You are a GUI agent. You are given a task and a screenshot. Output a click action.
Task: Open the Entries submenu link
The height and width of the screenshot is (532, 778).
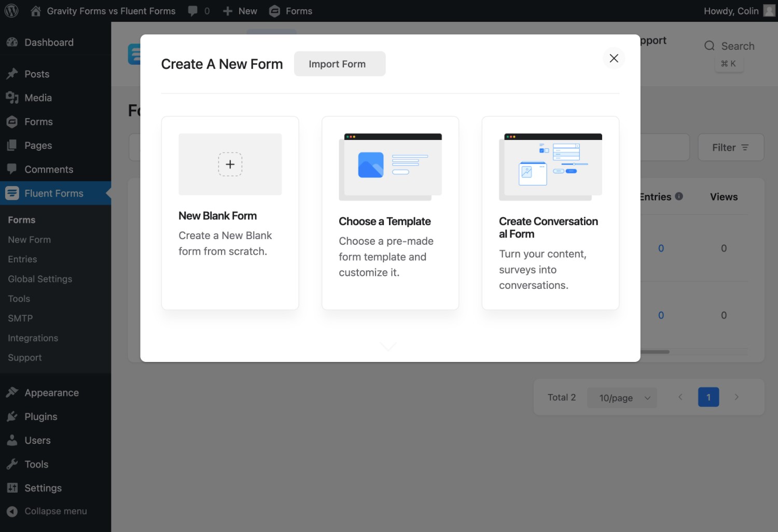click(x=22, y=259)
